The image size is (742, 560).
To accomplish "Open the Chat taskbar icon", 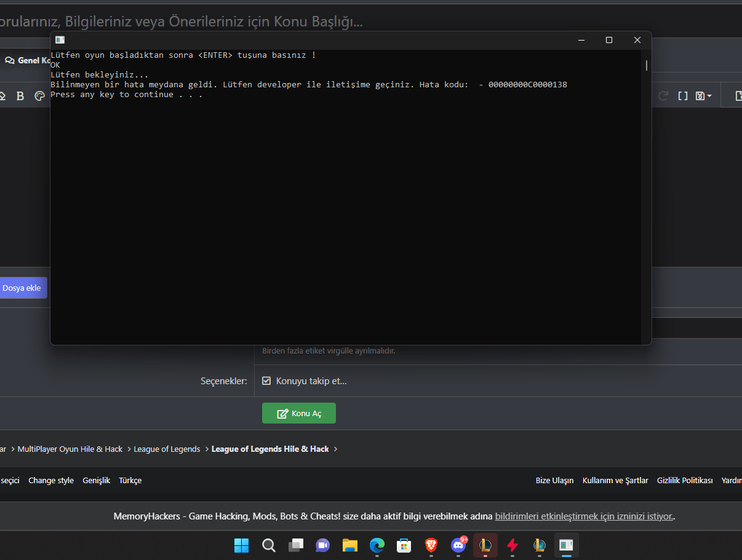I will (323, 545).
